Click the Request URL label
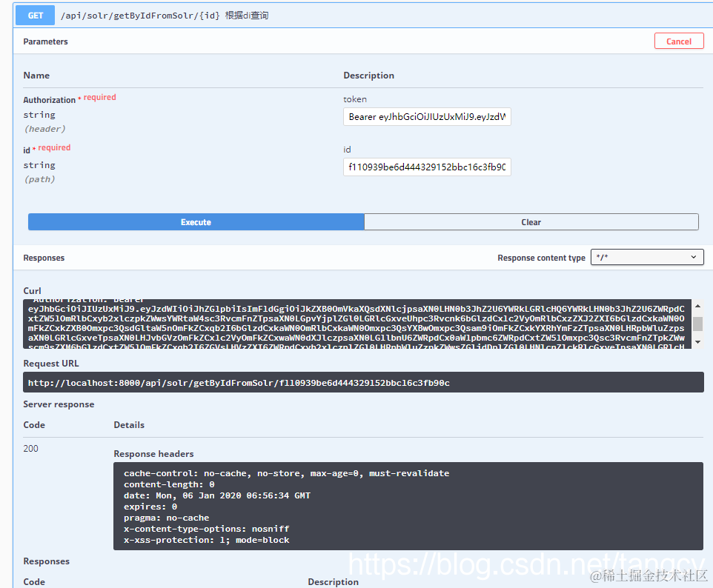 pyautogui.click(x=51, y=364)
